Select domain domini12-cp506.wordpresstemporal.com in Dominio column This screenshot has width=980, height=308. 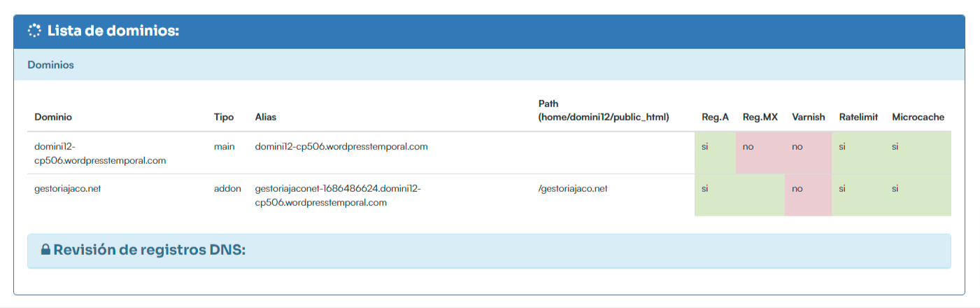click(100, 153)
